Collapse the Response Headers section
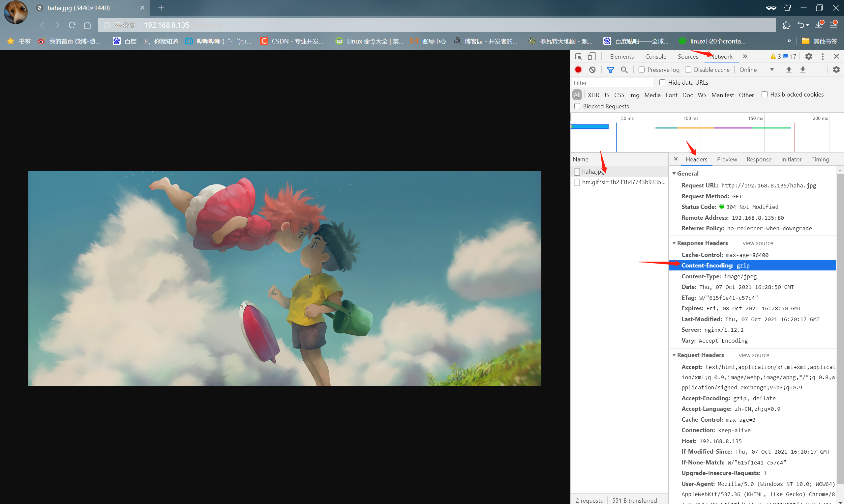The height and width of the screenshot is (504, 844). tap(674, 243)
